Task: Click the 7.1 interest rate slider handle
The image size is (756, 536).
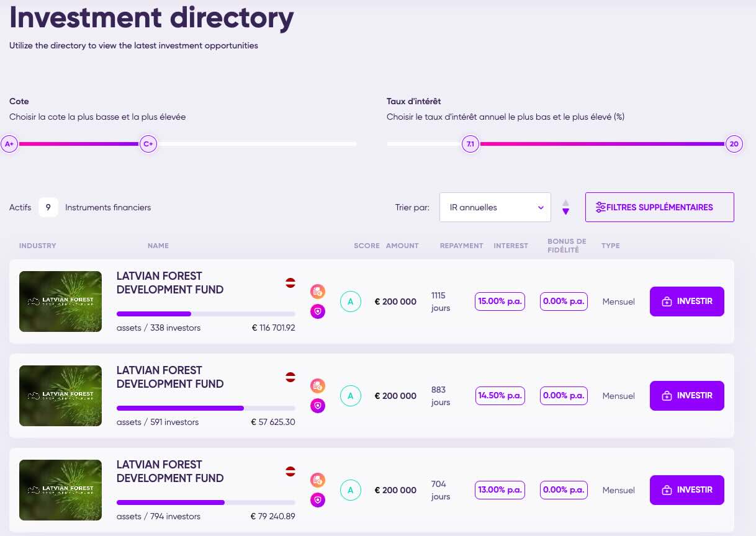Action: pyautogui.click(x=470, y=144)
